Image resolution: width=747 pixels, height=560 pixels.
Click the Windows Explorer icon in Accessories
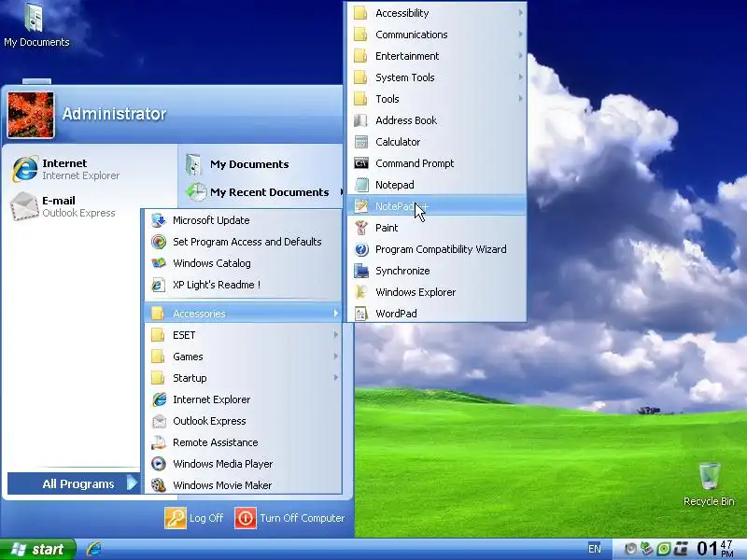pos(361,292)
